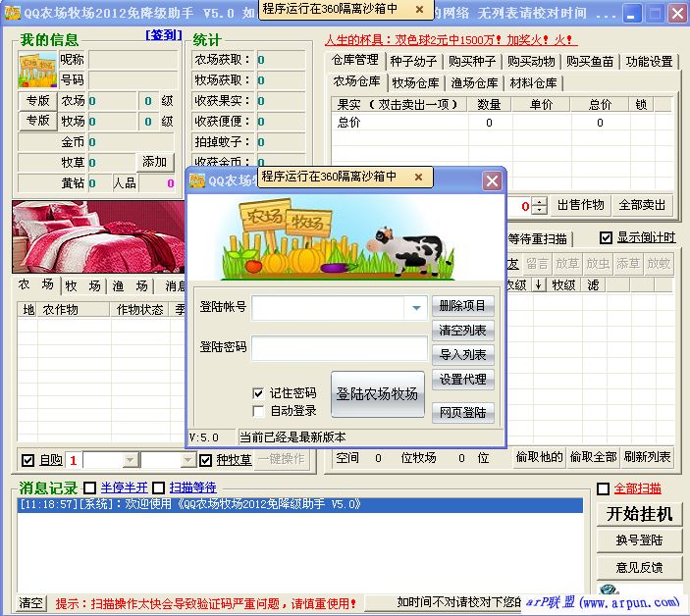The height and width of the screenshot is (616, 690).
Task: Switch to 仓库管理 tab
Action: (355, 60)
